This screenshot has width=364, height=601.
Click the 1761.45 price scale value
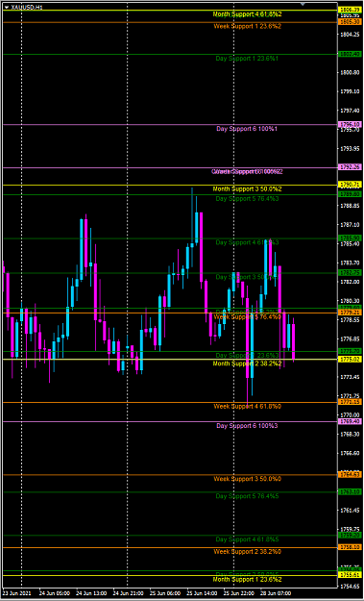[x=349, y=511]
